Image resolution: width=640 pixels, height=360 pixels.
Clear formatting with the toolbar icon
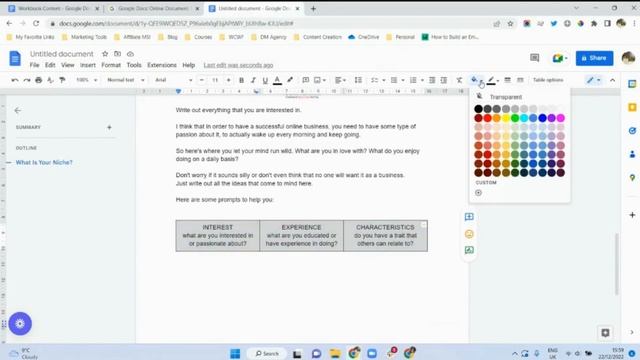click(x=459, y=80)
